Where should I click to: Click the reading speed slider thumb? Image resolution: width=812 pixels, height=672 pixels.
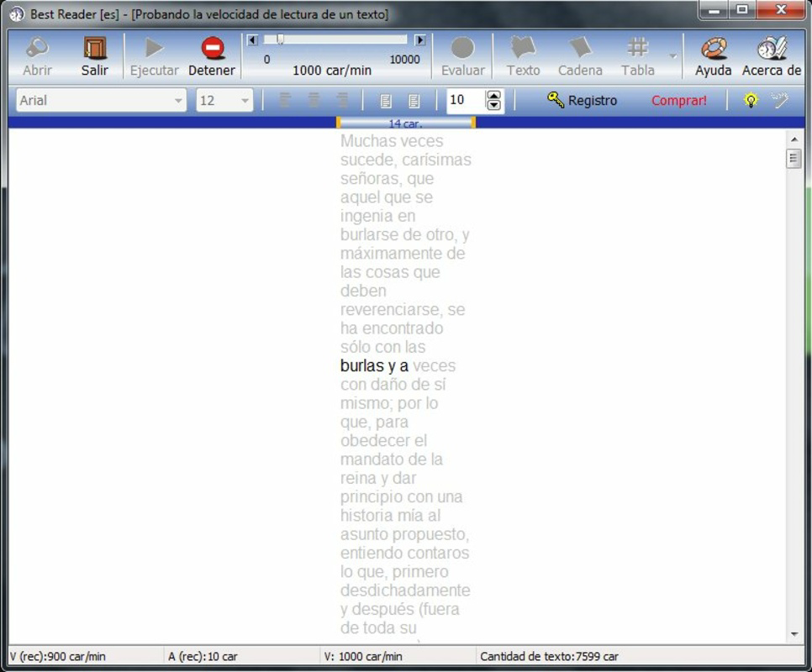(x=280, y=39)
